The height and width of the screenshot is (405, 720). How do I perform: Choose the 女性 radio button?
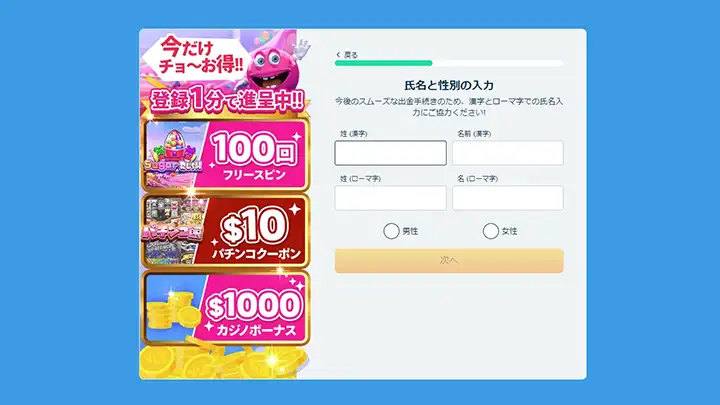pyautogui.click(x=490, y=231)
